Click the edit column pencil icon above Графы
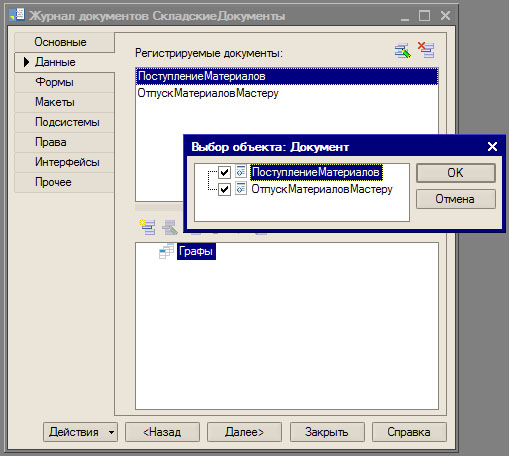The height and width of the screenshot is (456, 509). [x=170, y=227]
